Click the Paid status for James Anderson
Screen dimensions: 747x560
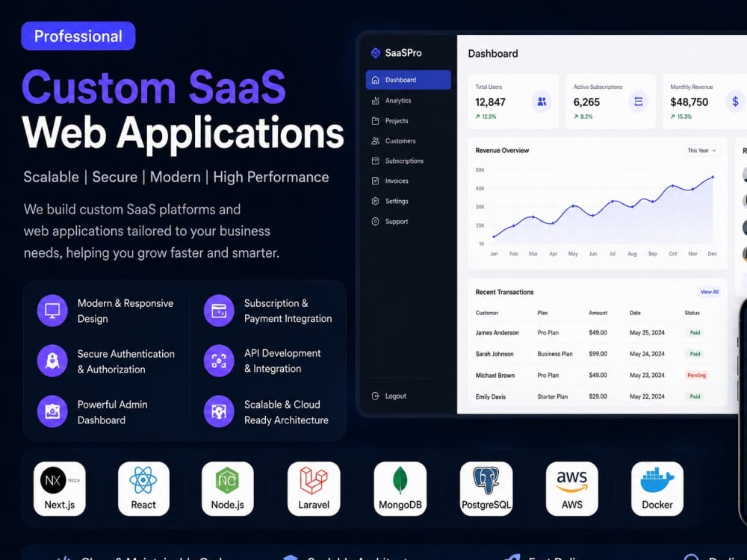[x=695, y=333]
